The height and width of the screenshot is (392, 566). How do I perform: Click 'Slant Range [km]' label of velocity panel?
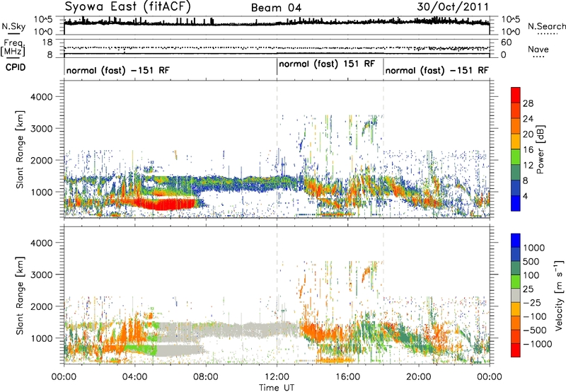tap(20, 295)
